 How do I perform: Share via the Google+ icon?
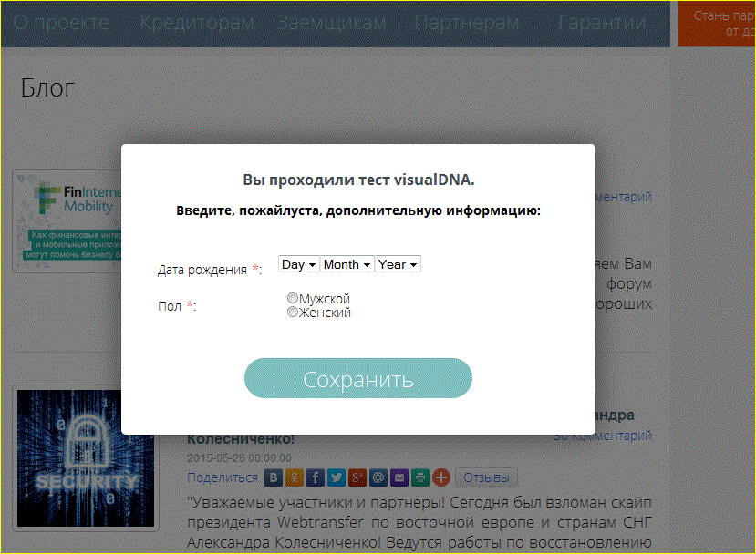click(357, 477)
